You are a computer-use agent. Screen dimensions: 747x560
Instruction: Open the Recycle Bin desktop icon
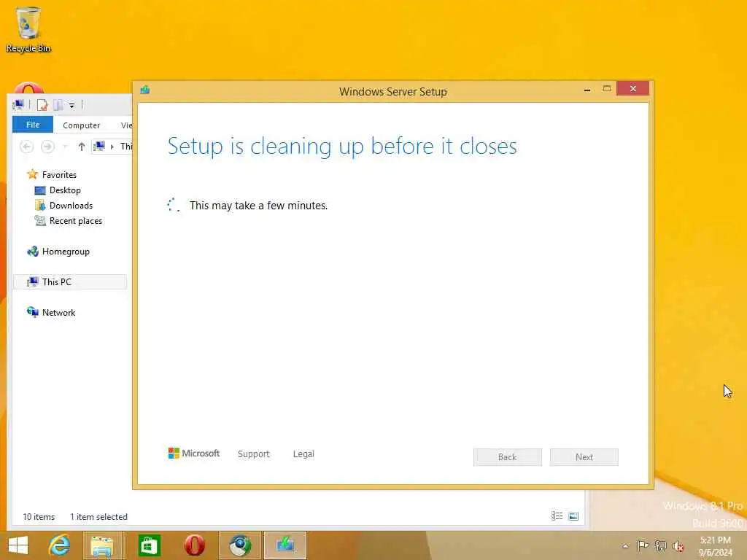(x=28, y=29)
